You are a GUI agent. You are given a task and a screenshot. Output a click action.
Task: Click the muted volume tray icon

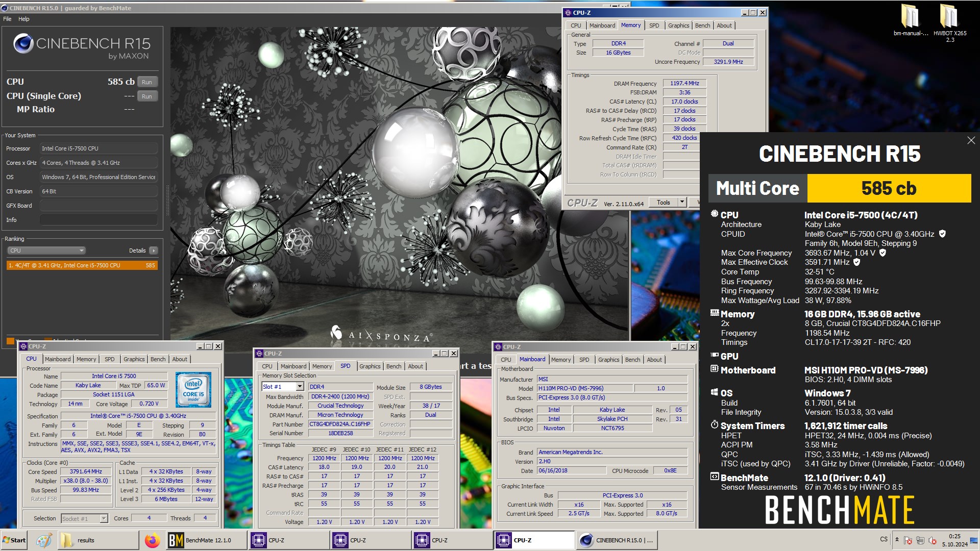click(933, 540)
